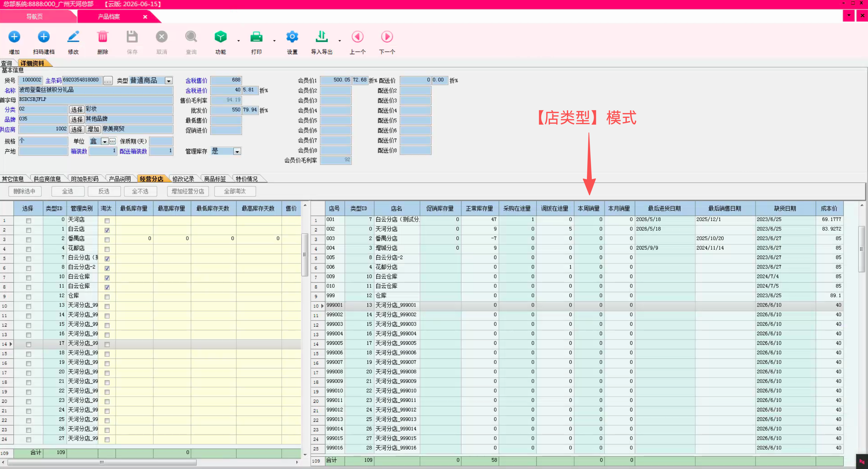Viewport: 868px width, 469px height.
Task: Open the 功能 cube icon
Action: [x=221, y=37]
